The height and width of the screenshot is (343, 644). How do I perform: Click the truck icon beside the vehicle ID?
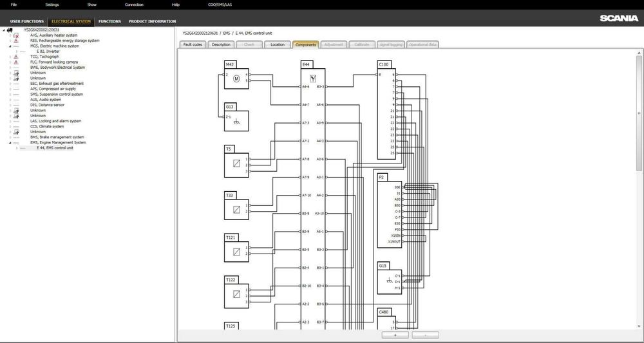[x=10, y=30]
